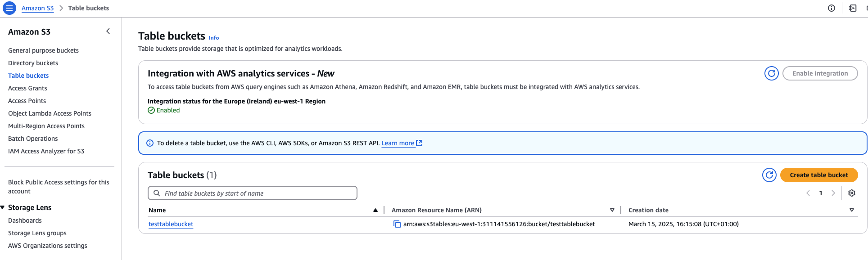
Task: Open table bucket list preferences gear
Action: (851, 193)
